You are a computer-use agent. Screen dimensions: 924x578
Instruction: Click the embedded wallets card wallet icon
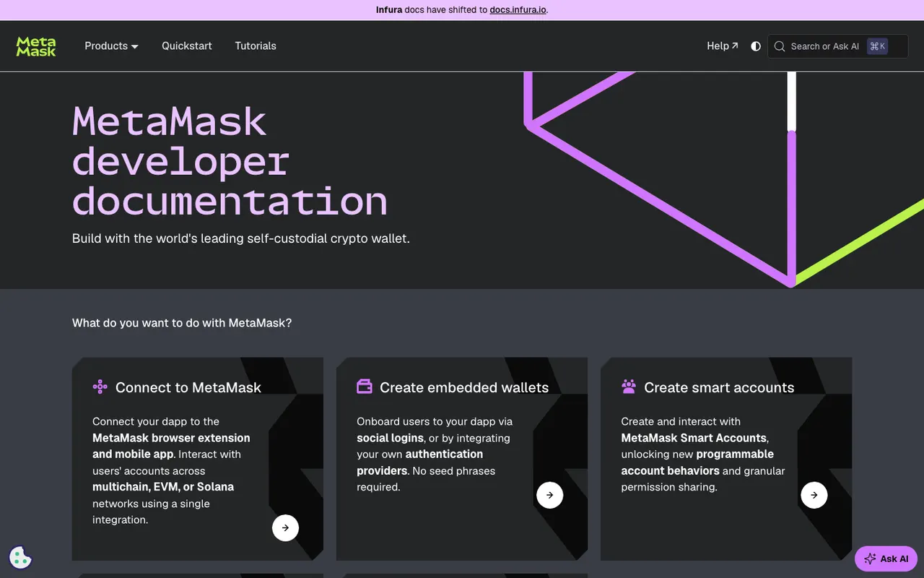(365, 387)
